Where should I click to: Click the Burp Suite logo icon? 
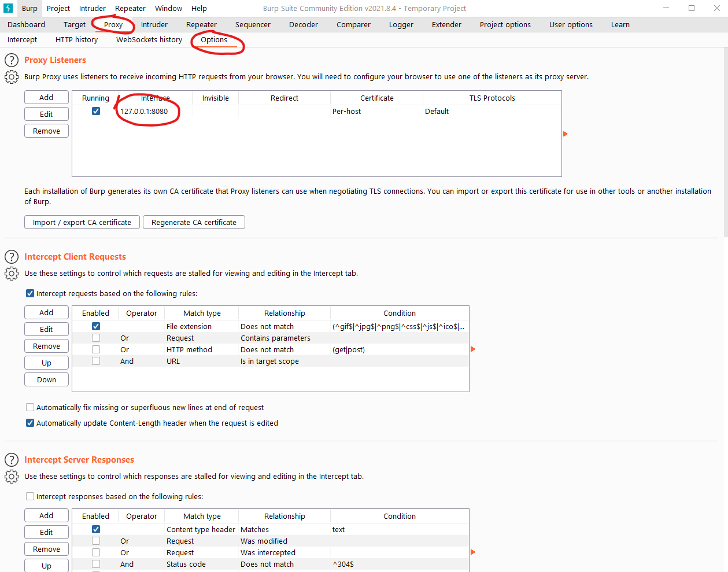tap(8, 8)
